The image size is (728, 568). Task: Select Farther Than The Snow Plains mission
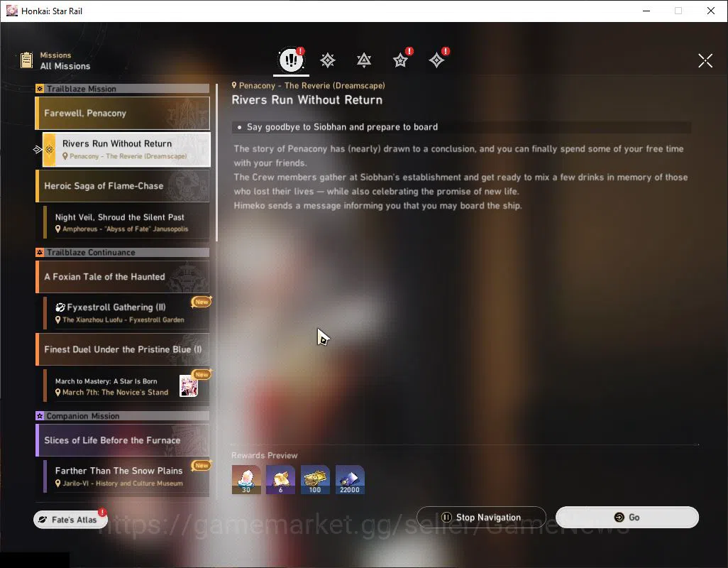pyautogui.click(x=126, y=476)
